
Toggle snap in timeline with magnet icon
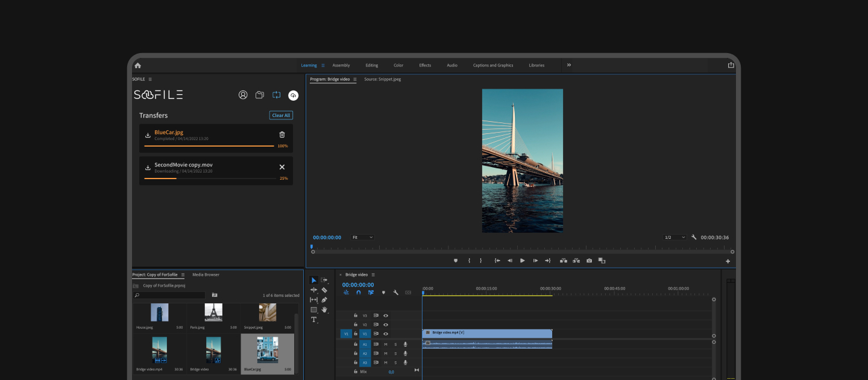[359, 293]
